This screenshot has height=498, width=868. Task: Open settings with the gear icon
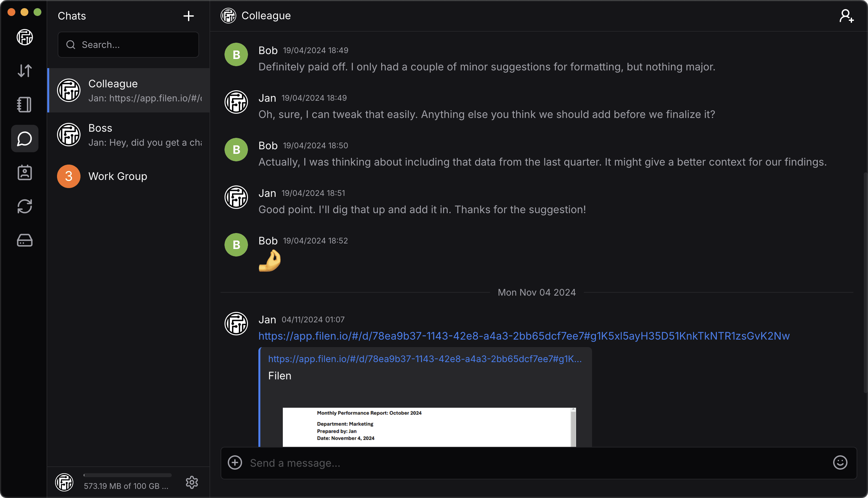pyautogui.click(x=192, y=482)
